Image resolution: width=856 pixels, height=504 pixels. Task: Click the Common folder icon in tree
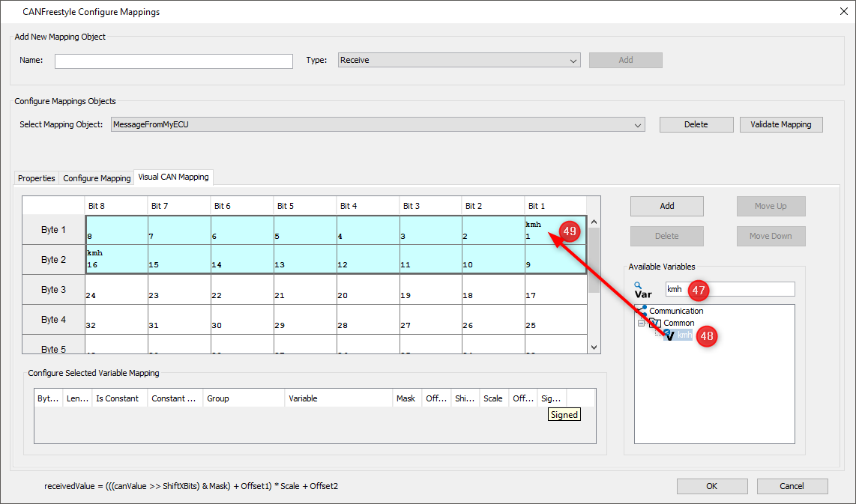pos(654,323)
